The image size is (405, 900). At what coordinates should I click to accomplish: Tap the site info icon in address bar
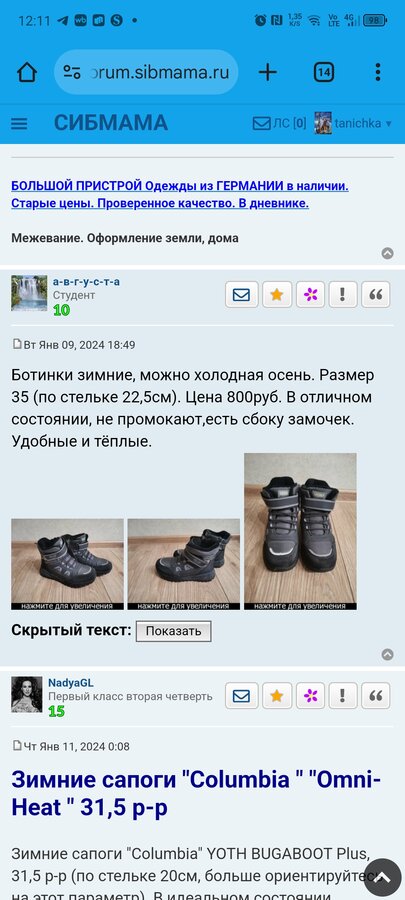[72, 72]
